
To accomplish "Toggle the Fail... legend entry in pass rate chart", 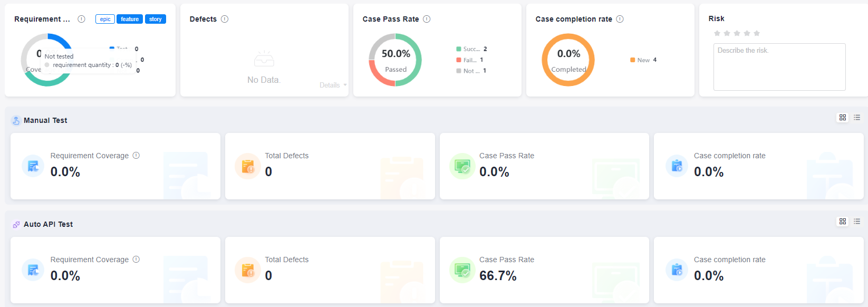I will tap(469, 60).
